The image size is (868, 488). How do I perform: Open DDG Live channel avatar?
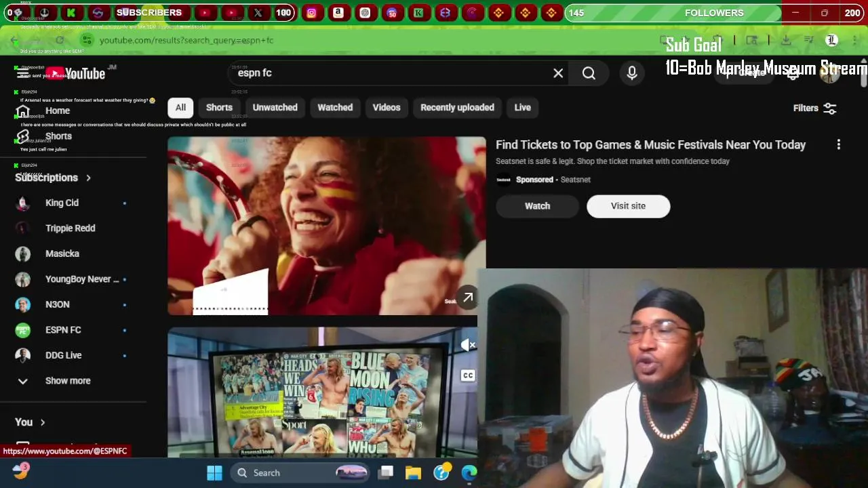click(x=23, y=355)
